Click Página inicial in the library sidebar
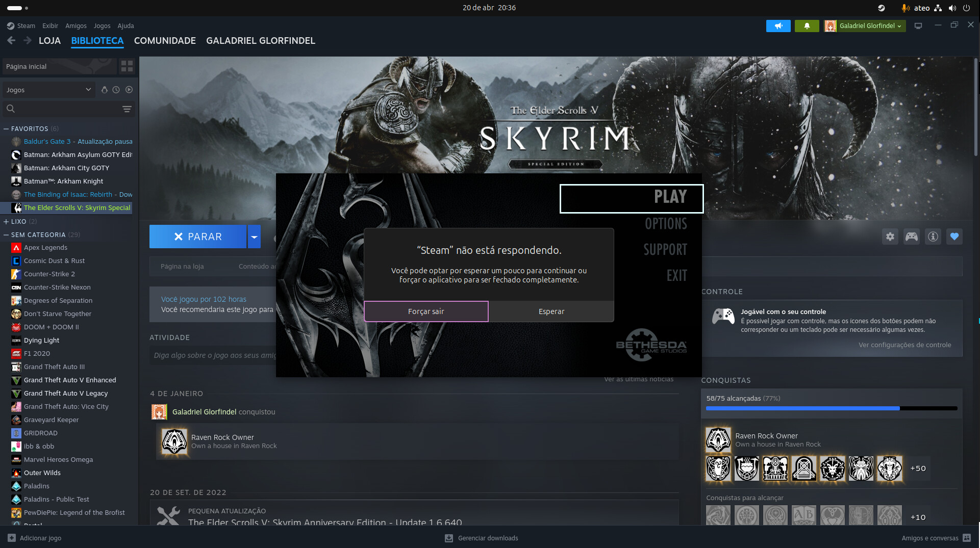 point(60,66)
